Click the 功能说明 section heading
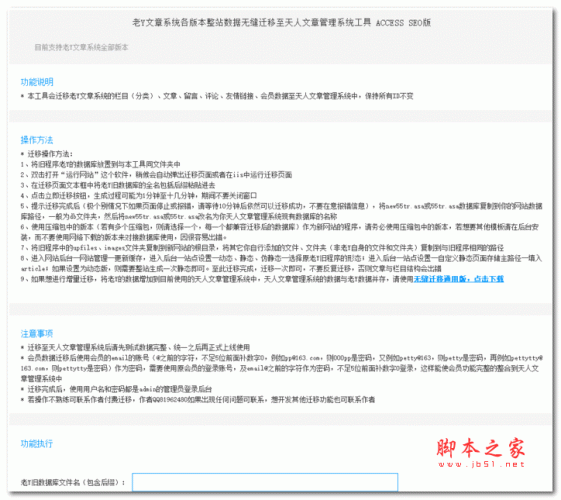This screenshot has height=500, width=561. click(37, 82)
